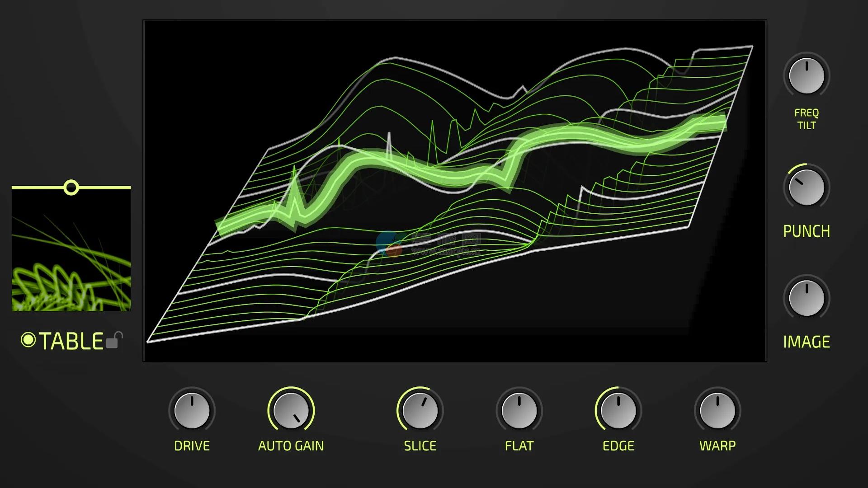
Task: Click the FREQ TILT label
Action: click(x=807, y=119)
